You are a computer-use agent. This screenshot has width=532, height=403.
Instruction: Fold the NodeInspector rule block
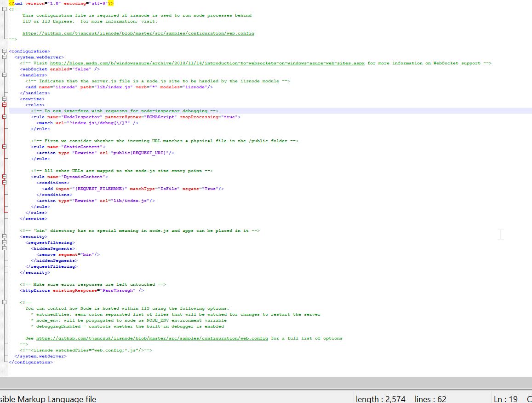pyautogui.click(x=5, y=117)
